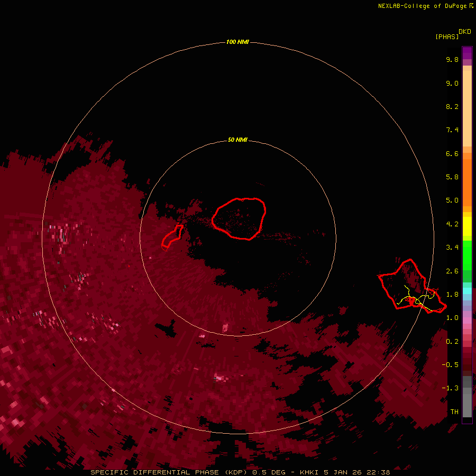Click the cyan segment of the color bar
The width and height of the screenshot is (476, 476).
467,291
